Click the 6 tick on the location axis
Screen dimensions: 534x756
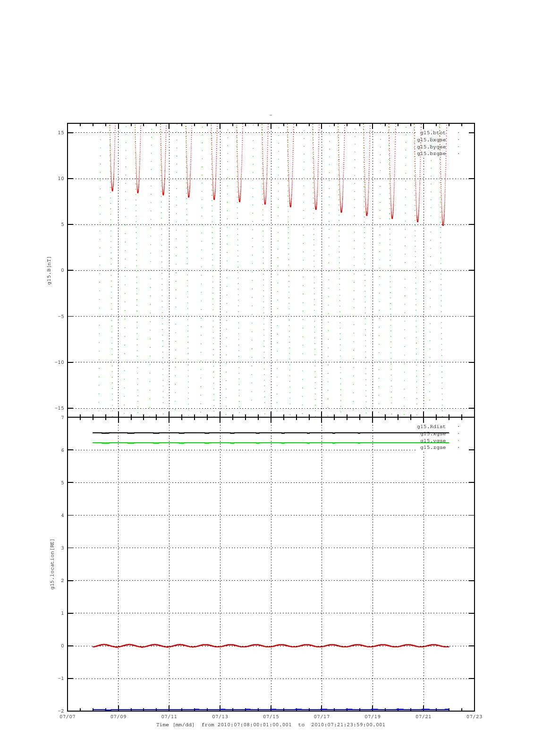coord(62,450)
